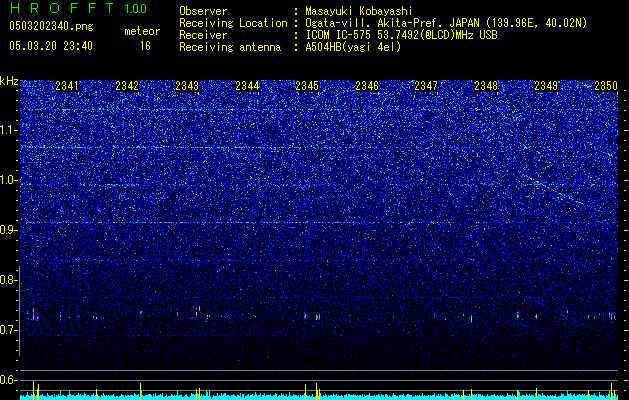Viewport: 629px width, 400px height.
Task: Click the meteor label
Action: click(142, 31)
